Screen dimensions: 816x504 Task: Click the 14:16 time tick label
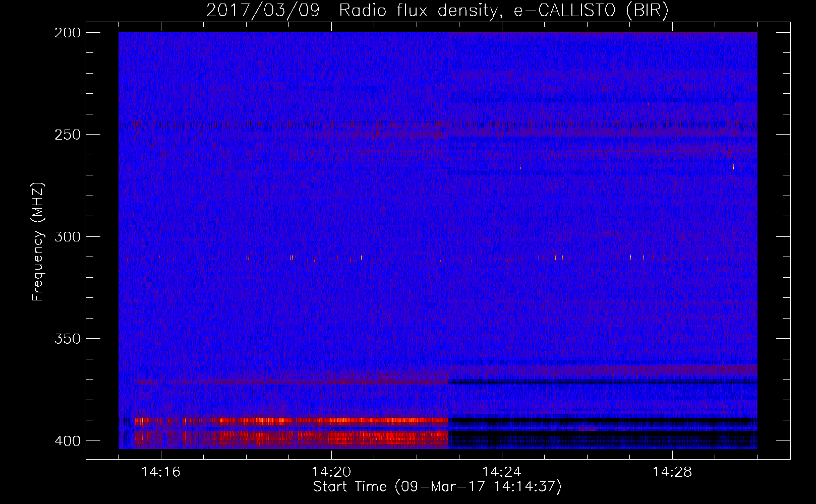(x=161, y=472)
